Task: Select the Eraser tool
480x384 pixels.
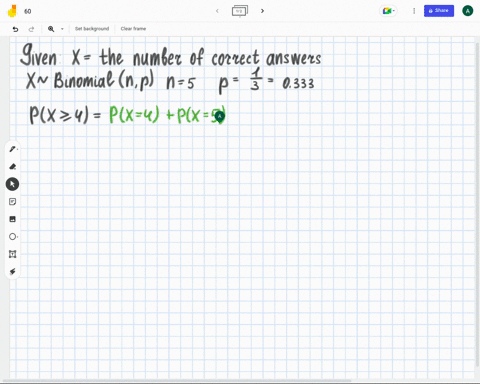Action: tap(13, 167)
